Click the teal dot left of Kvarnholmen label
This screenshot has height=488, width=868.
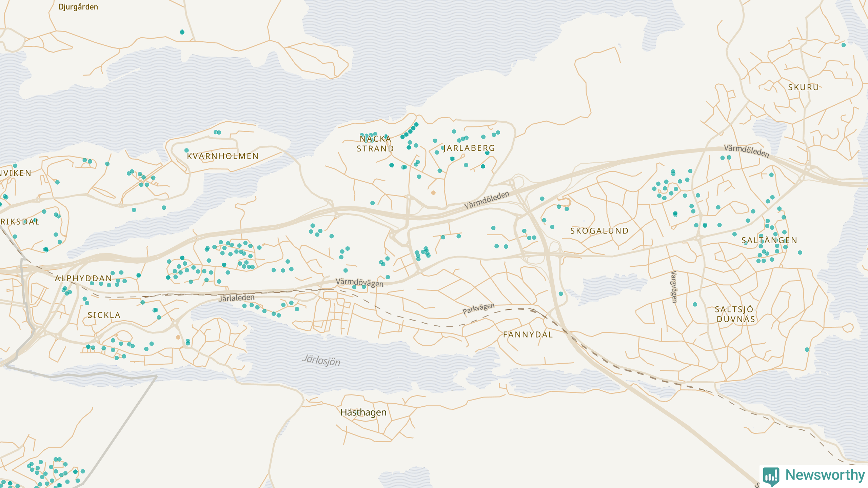[186, 150]
